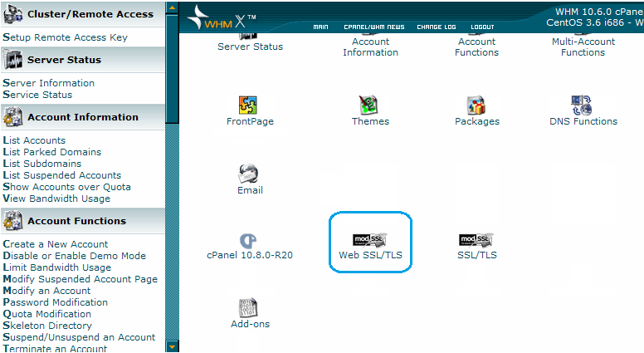
Task: Open the SSL/TLS modSSL icon
Action: coord(476,239)
